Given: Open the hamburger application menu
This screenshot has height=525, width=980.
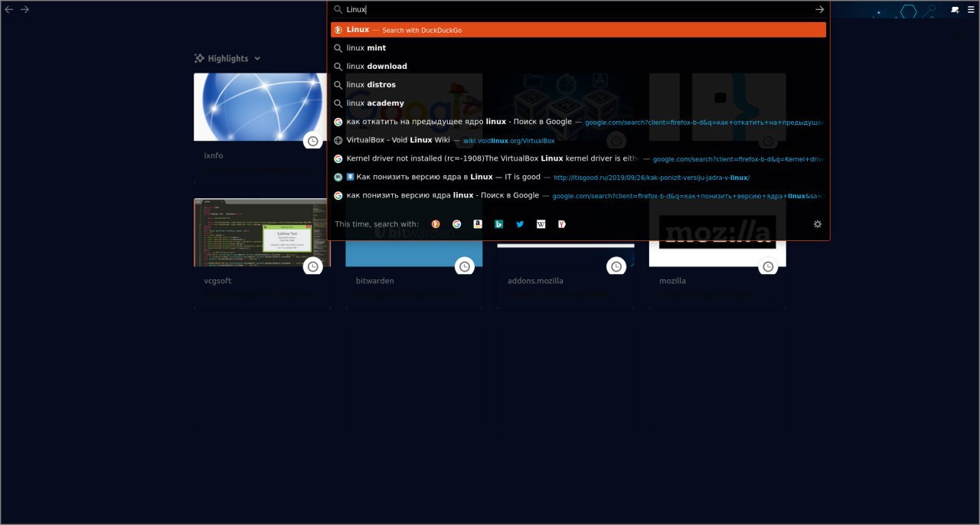Looking at the screenshot, I should [971, 9].
